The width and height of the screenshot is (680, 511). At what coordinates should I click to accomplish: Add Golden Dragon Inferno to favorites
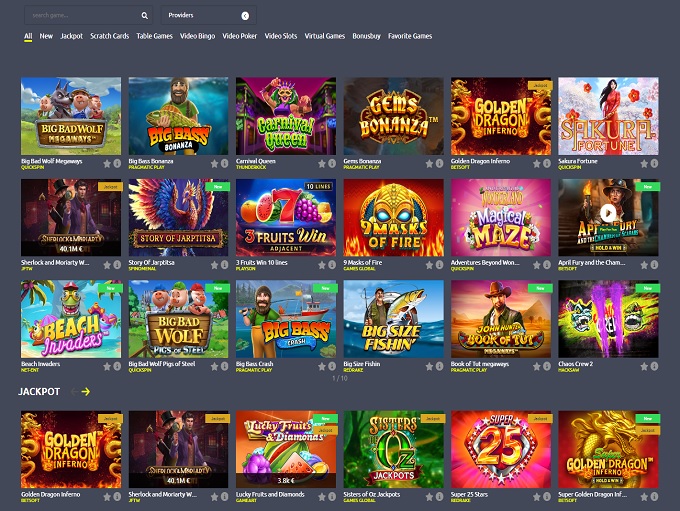(x=536, y=163)
